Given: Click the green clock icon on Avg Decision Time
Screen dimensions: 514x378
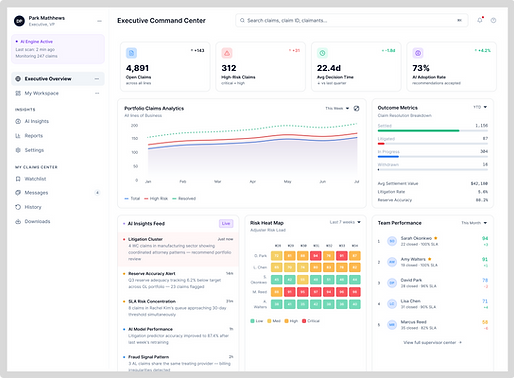Looking at the screenshot, I should pos(322,53).
